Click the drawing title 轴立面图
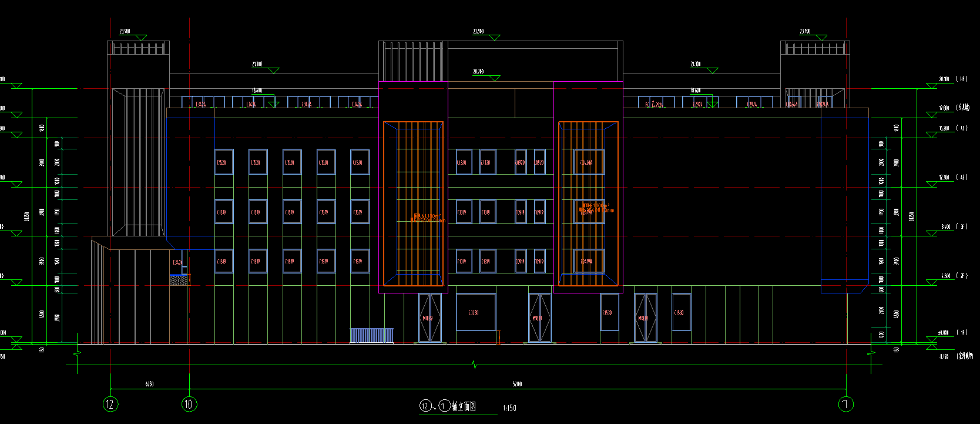The height and width of the screenshot is (424, 980). (464, 406)
